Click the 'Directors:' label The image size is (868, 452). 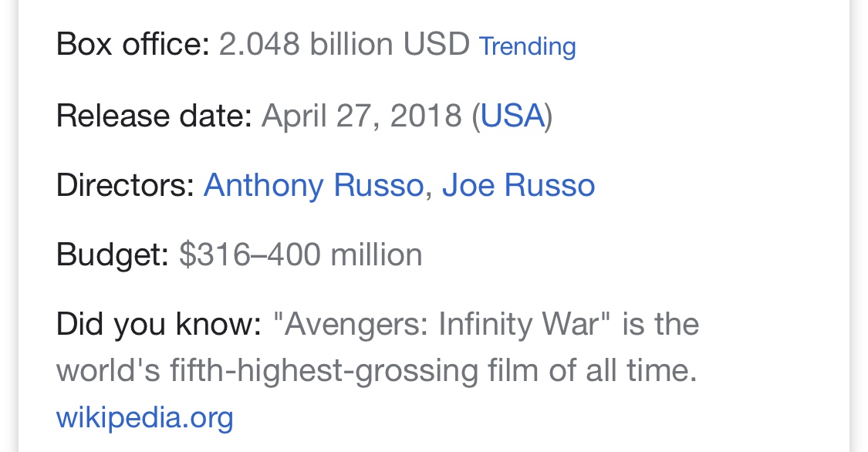point(125,185)
